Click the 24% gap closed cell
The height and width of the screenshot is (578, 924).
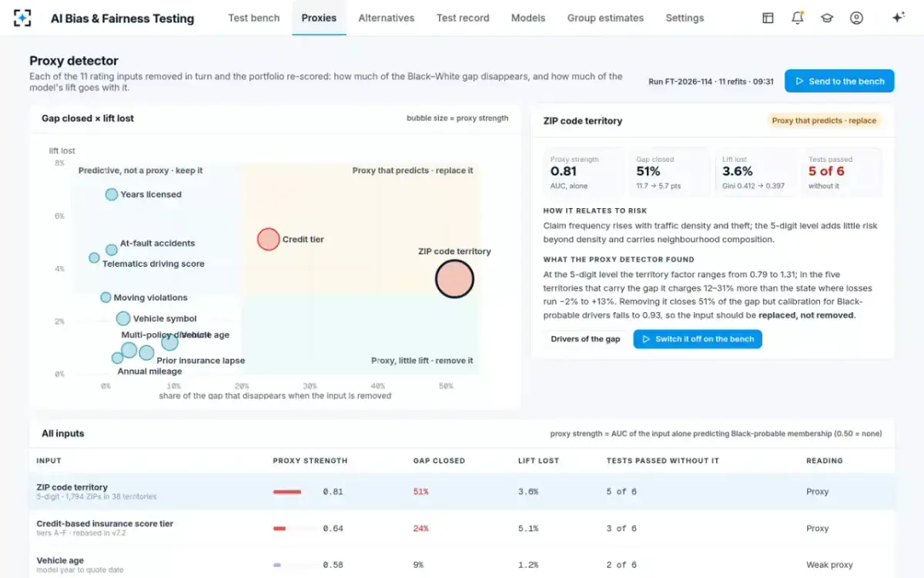coord(420,529)
